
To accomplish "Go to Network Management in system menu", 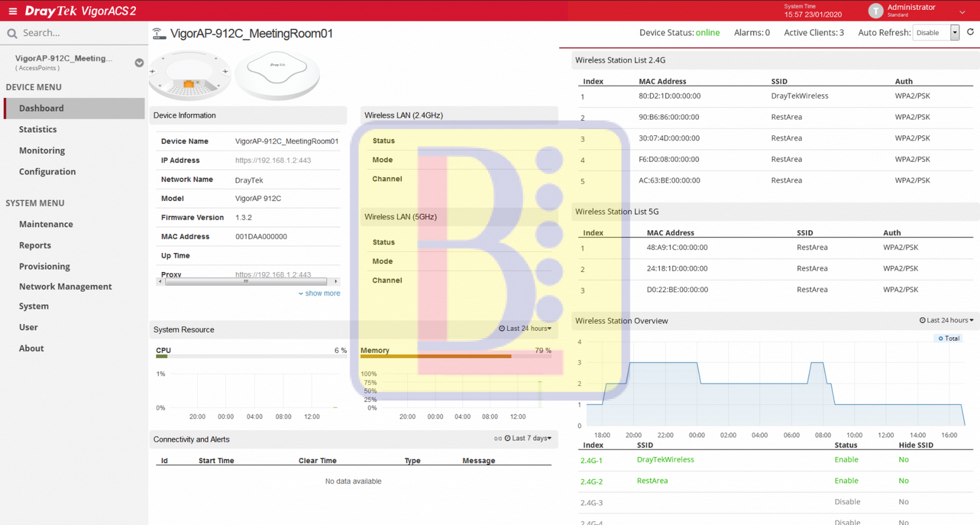I will click(65, 286).
